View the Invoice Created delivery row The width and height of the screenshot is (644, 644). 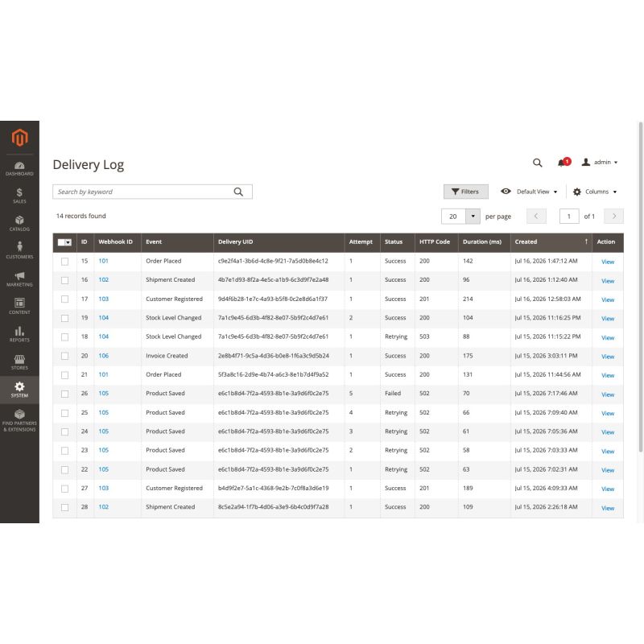point(608,357)
